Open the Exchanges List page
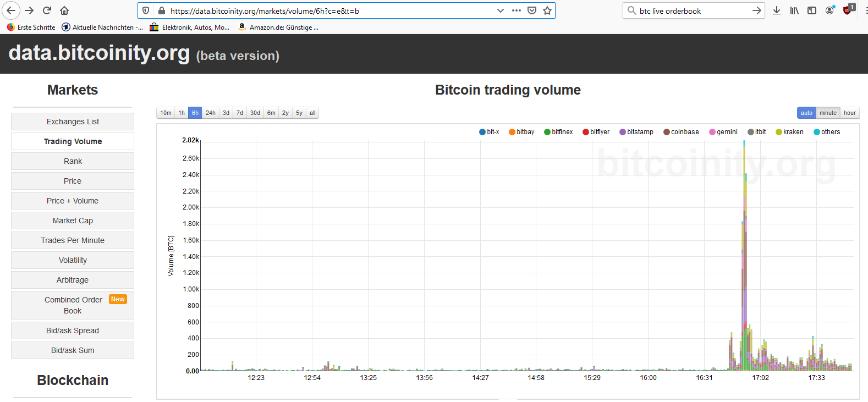This screenshot has height=402, width=868. tap(73, 122)
